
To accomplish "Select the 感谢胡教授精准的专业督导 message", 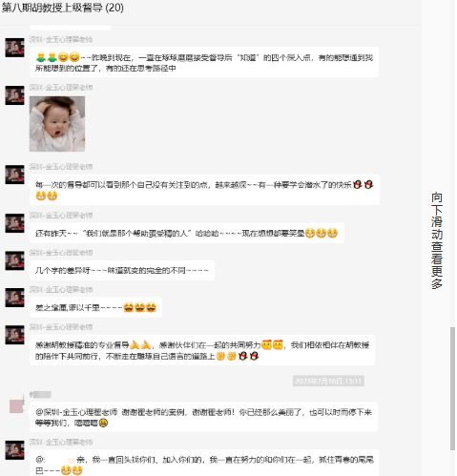I will pos(202,350).
